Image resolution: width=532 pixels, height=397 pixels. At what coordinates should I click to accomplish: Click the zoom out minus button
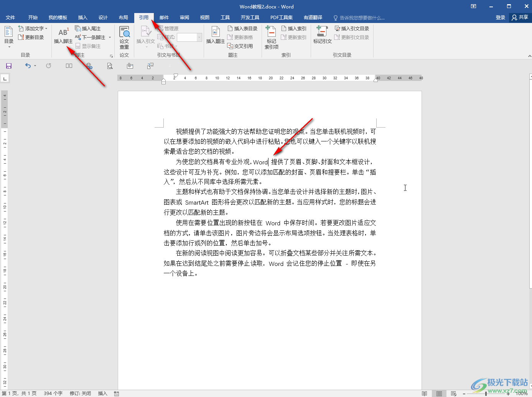tap(464, 394)
